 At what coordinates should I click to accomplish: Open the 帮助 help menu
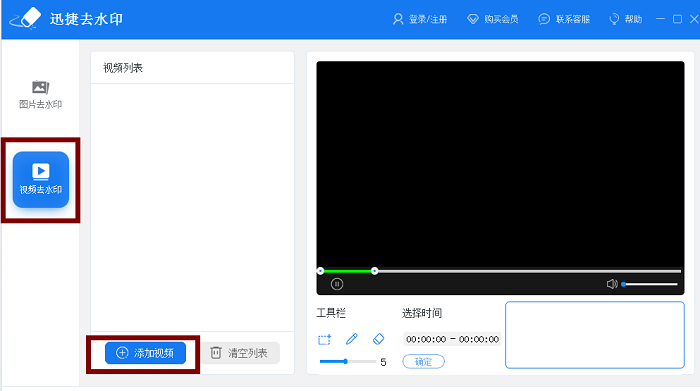tap(625, 19)
